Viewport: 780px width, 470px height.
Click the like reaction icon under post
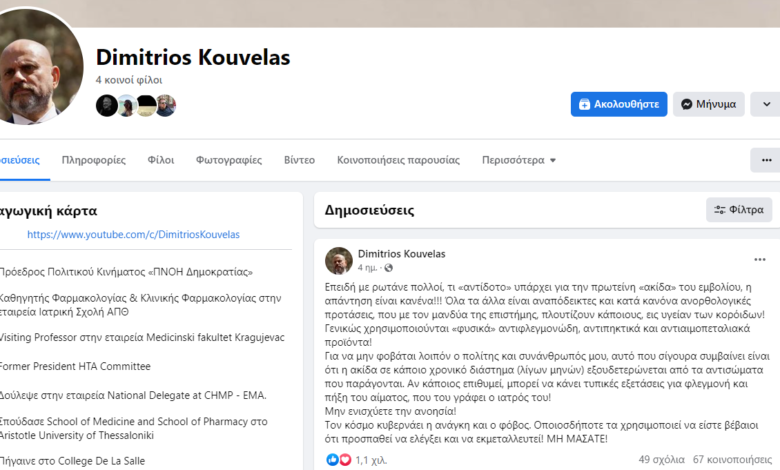click(332, 460)
